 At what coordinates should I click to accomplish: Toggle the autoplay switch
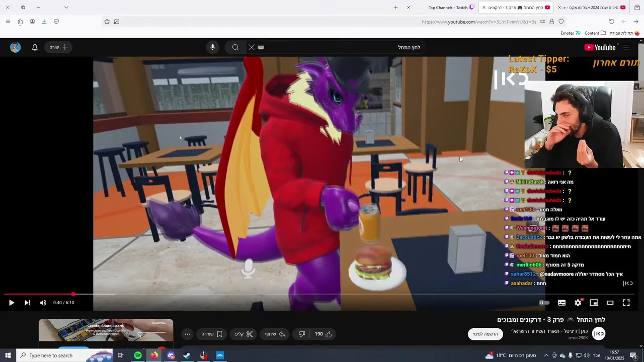pos(544,303)
